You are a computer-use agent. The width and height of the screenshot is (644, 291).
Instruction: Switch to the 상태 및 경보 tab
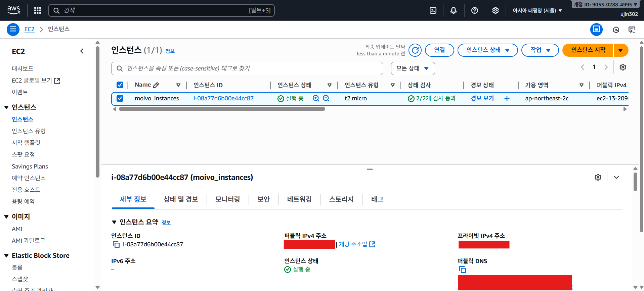(181, 199)
